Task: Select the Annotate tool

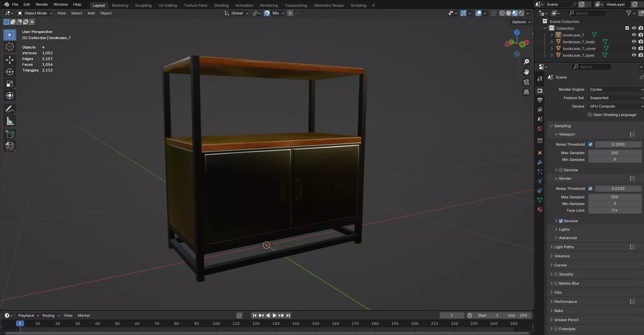Action: [x=10, y=109]
